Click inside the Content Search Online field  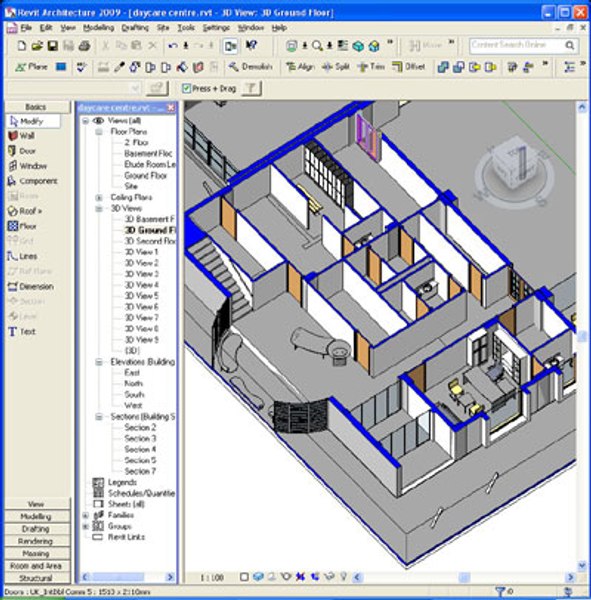pos(517,46)
